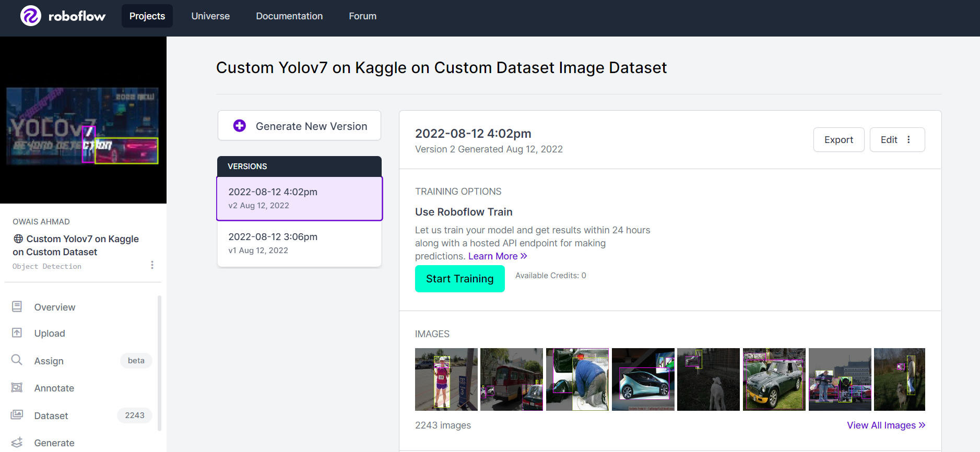This screenshot has width=980, height=452.
Task: Open the red bus thumbnail image
Action: 512,379
